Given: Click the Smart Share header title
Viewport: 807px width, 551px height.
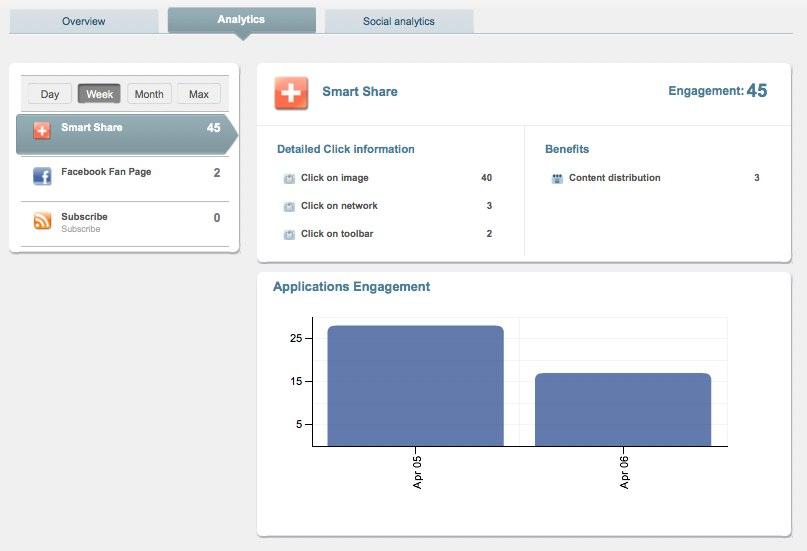Looking at the screenshot, I should (x=360, y=92).
